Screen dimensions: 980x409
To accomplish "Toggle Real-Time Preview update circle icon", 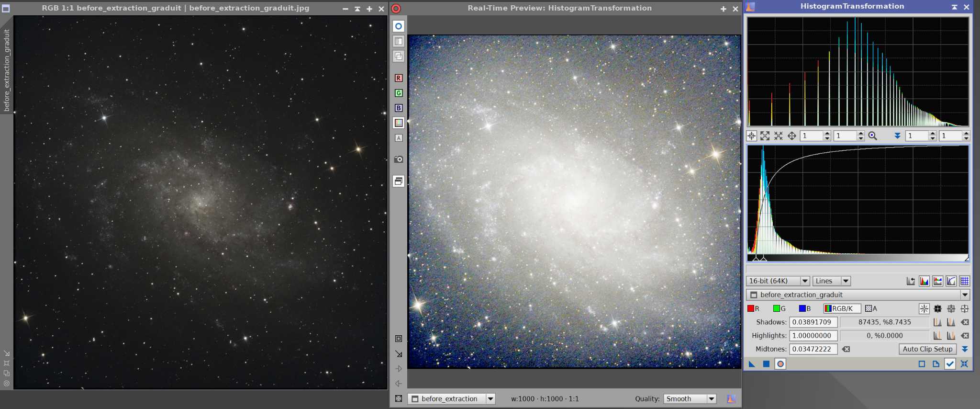I will pos(398,26).
